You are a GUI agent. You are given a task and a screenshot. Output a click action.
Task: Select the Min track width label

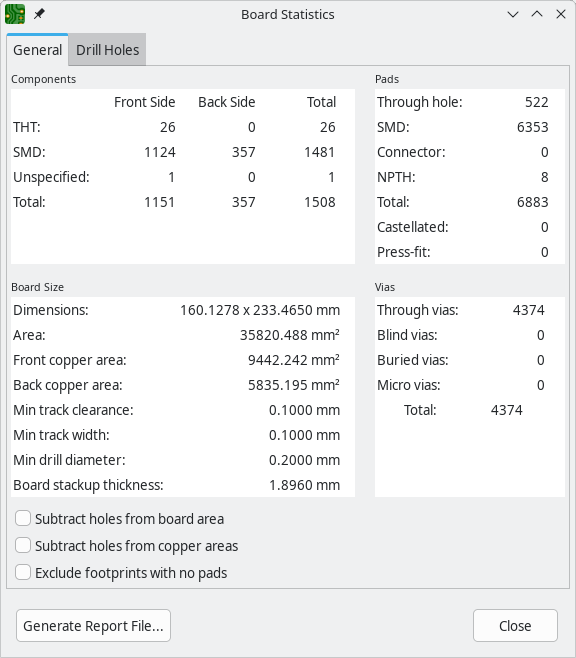(x=61, y=435)
